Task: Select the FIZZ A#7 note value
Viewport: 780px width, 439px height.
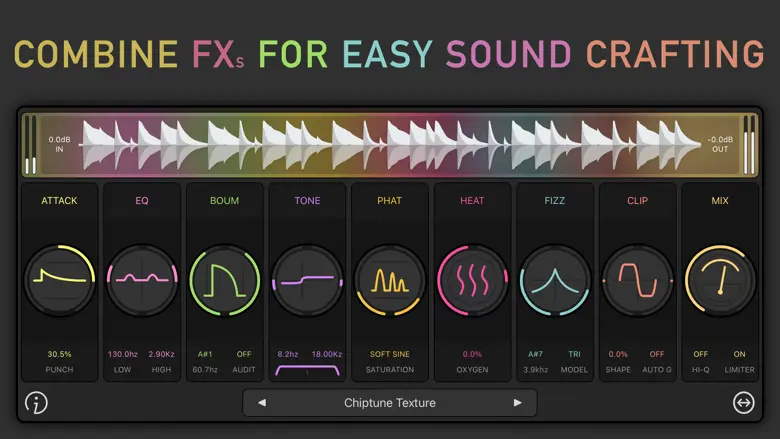Action: [535, 354]
